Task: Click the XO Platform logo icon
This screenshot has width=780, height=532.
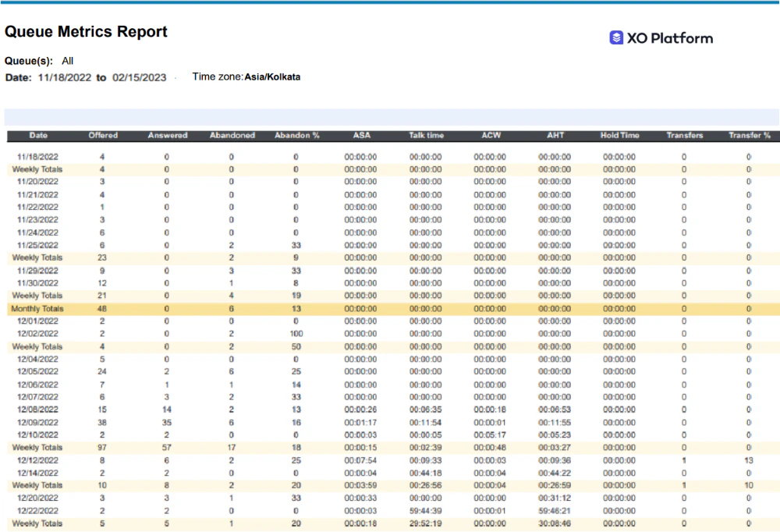Action: 615,37
